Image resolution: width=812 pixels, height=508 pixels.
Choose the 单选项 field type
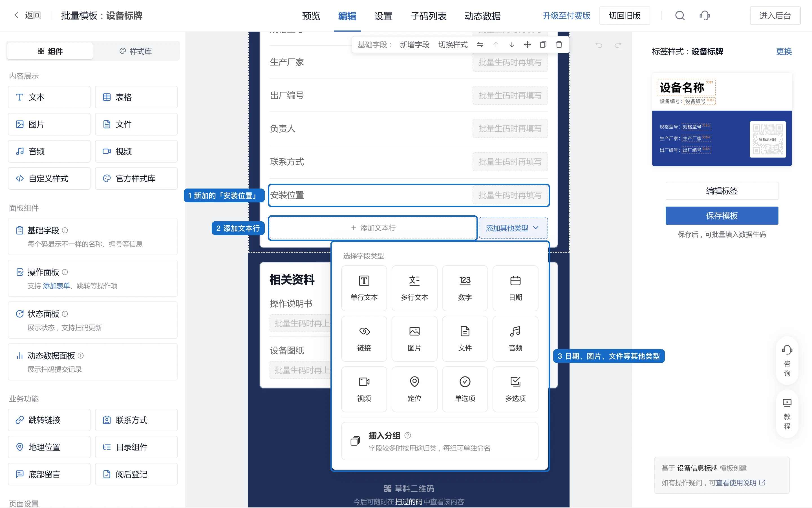click(465, 389)
